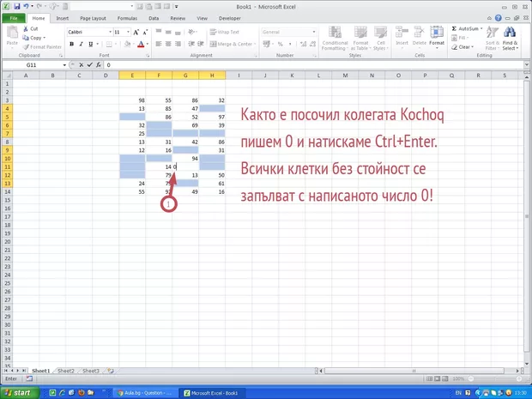Screen dimensions: 532x399
Task: Switch to the Page Layout tab
Action: pyautogui.click(x=93, y=18)
